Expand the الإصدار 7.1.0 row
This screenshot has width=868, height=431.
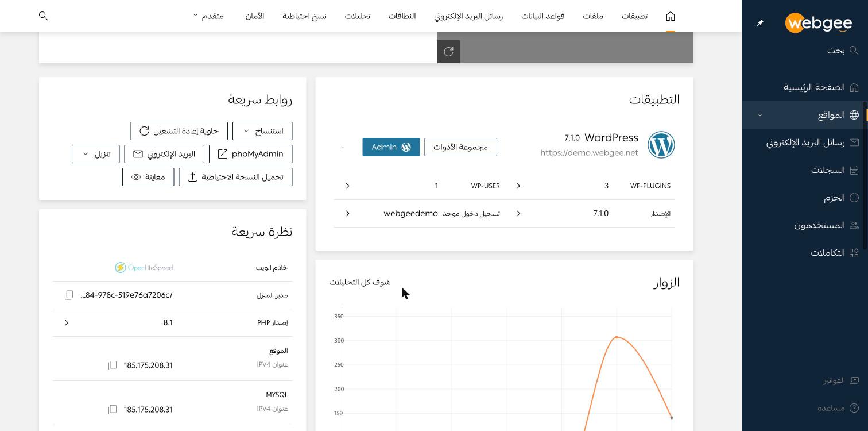[x=518, y=213]
